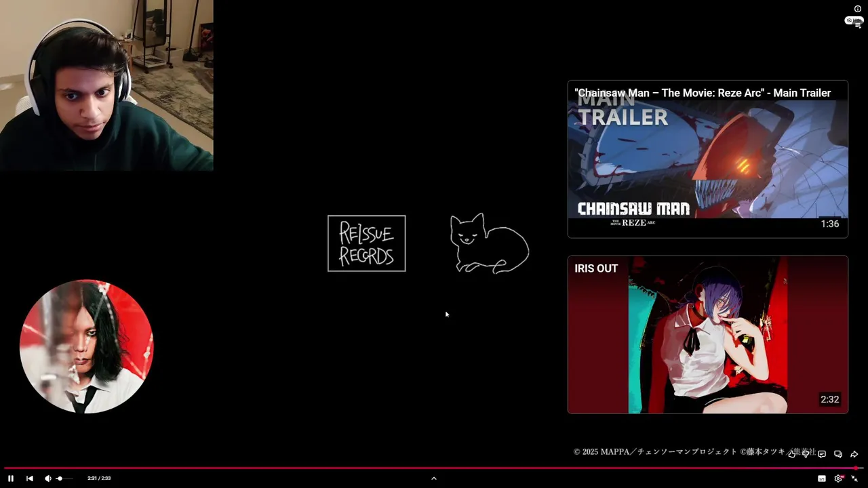Viewport: 868px width, 488px height.
Task: Click the 2:31 / 2:33 time display
Action: [x=99, y=479]
